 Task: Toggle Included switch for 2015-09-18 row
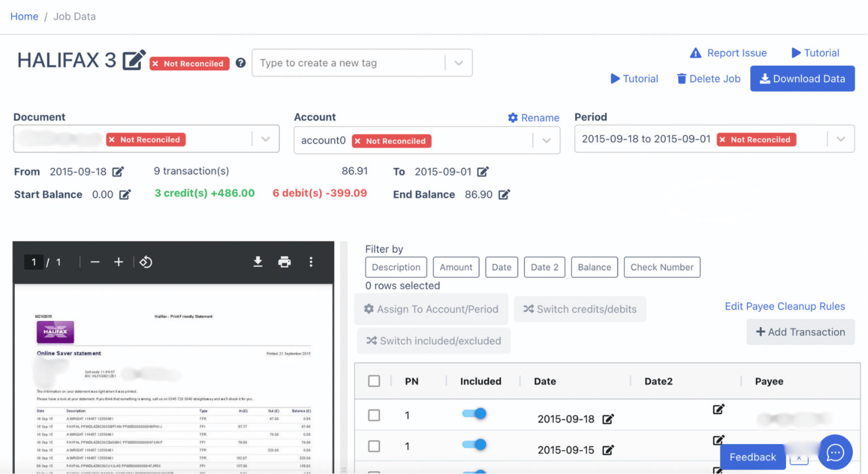[474, 414]
